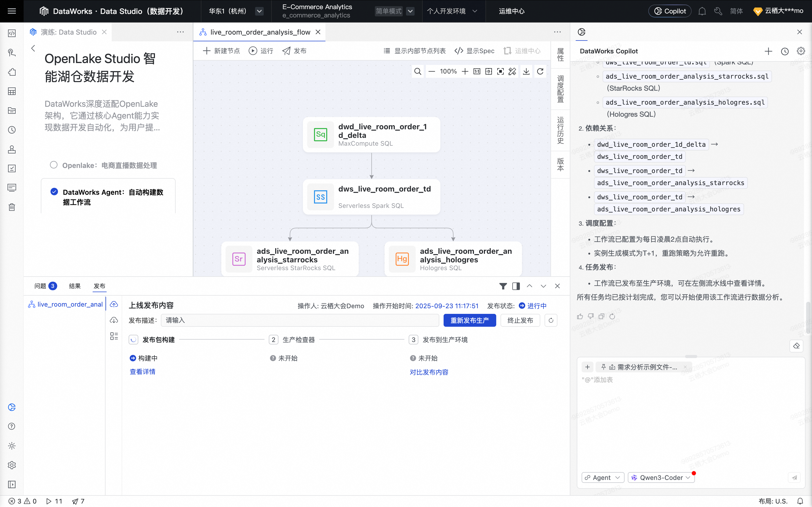The width and height of the screenshot is (812, 507).
Task: Open the hamburger menu in top bar
Action: [12, 11]
